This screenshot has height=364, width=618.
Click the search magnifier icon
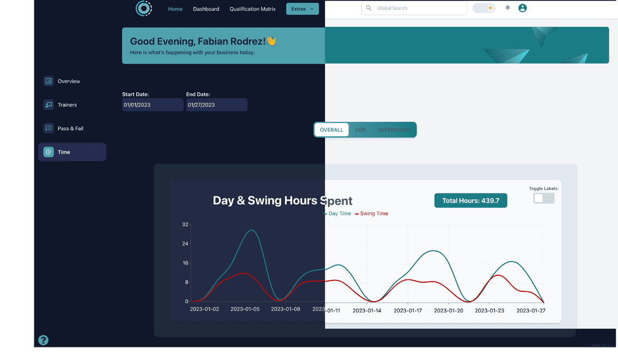pyautogui.click(x=369, y=9)
